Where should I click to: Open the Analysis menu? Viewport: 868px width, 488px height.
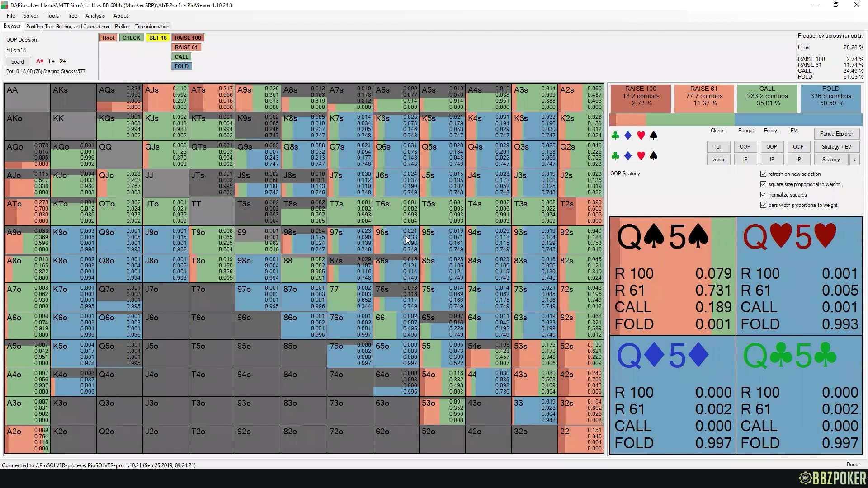point(95,16)
